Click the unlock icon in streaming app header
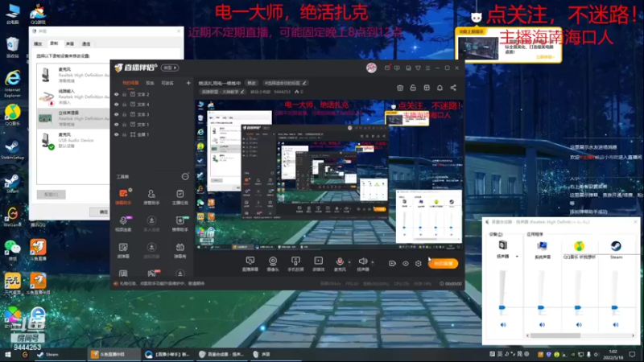Viewport: 644px width, 362px height. click(413, 88)
